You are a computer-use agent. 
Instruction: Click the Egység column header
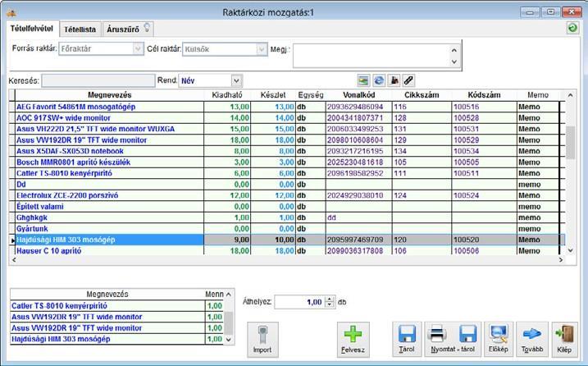[311, 95]
